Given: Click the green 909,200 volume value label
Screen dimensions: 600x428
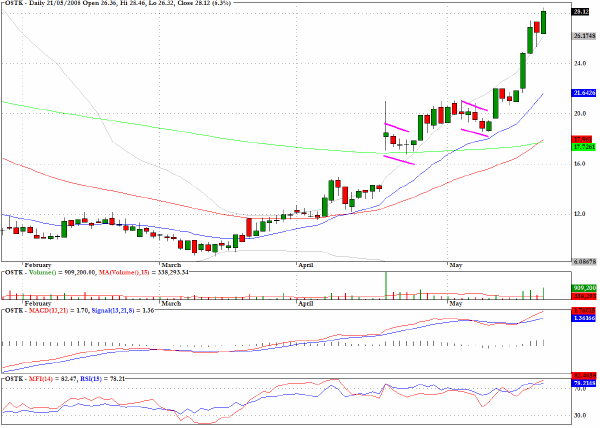Looking at the screenshot, I should coord(584,288).
